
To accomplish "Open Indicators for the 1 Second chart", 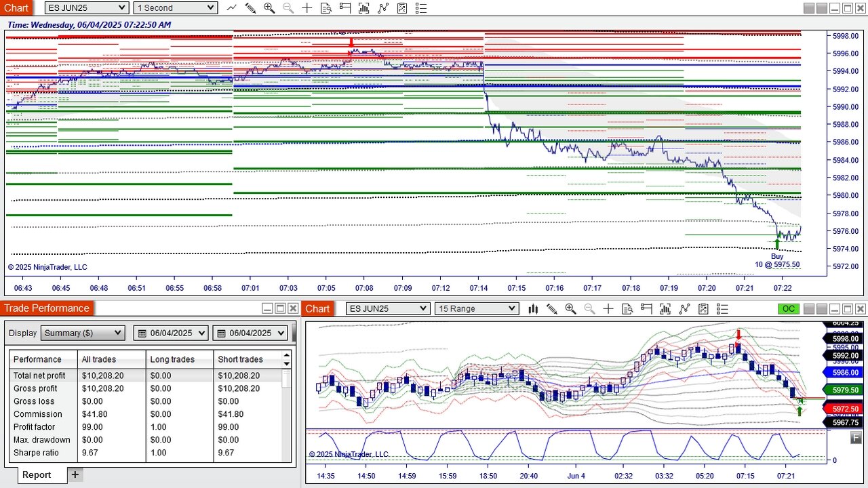I will [364, 8].
